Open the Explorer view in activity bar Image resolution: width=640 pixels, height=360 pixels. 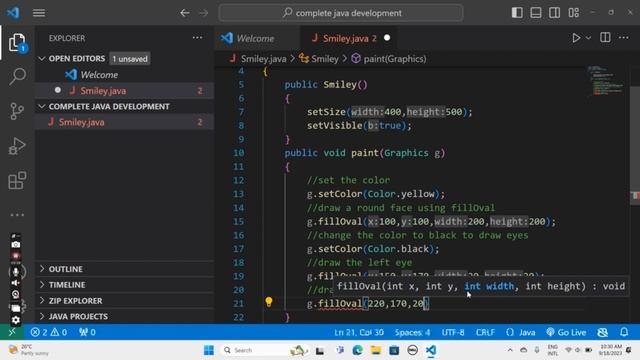17,42
